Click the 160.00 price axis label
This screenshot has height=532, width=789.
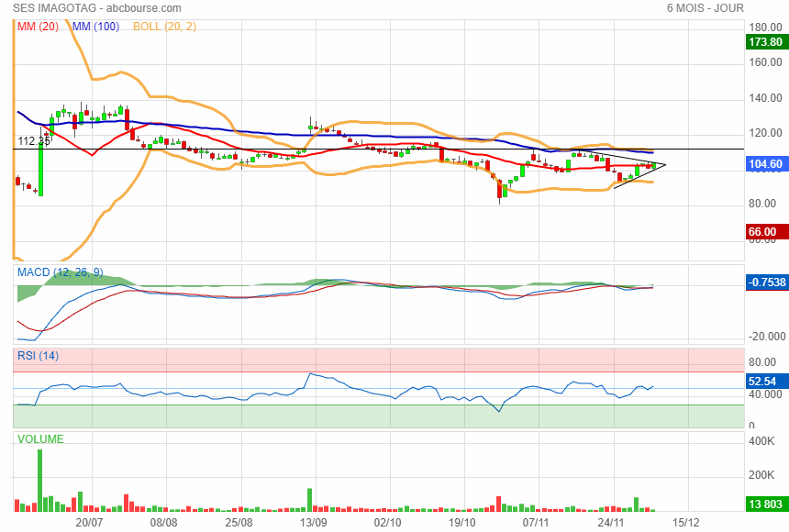coord(765,62)
